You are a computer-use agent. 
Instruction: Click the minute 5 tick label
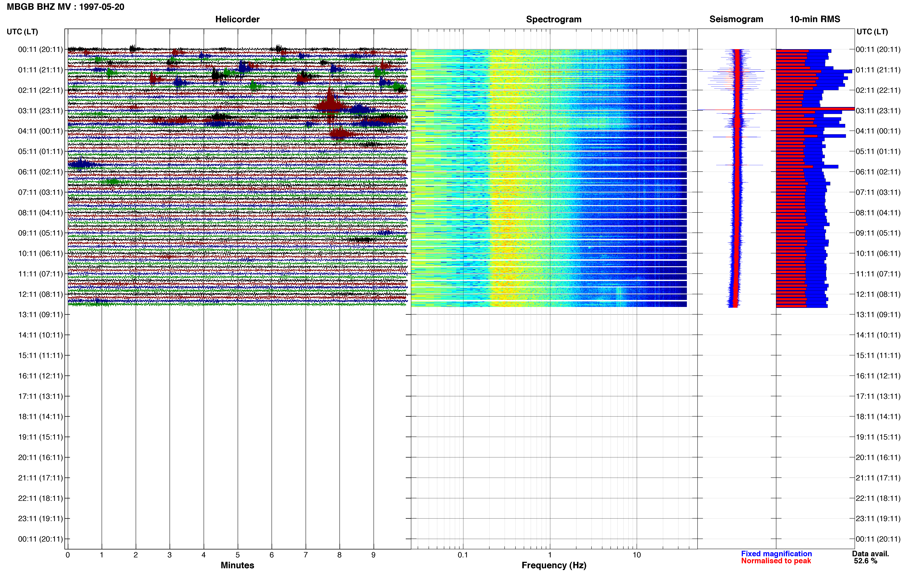tap(237, 555)
